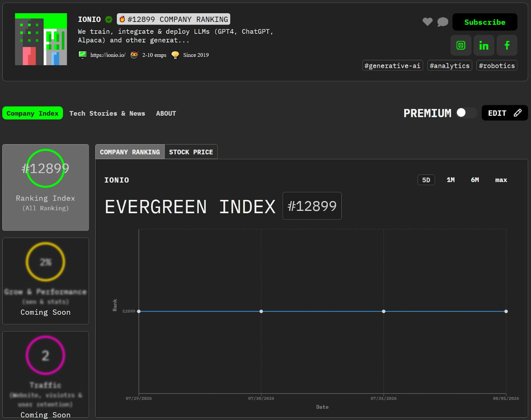Click the chart data point at 07/30/2026
The height and width of the screenshot is (420, 531).
[x=261, y=311]
